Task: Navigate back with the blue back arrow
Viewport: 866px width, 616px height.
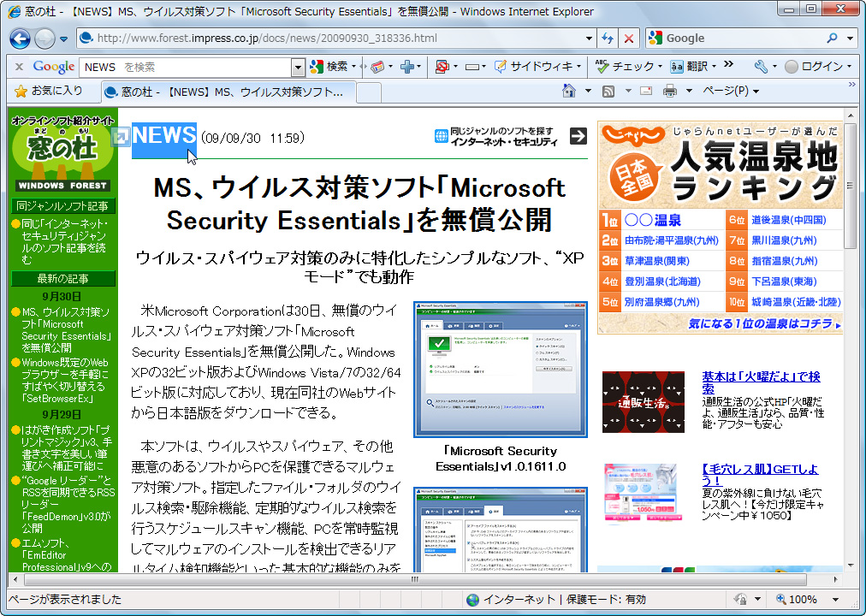Action: coord(19,38)
